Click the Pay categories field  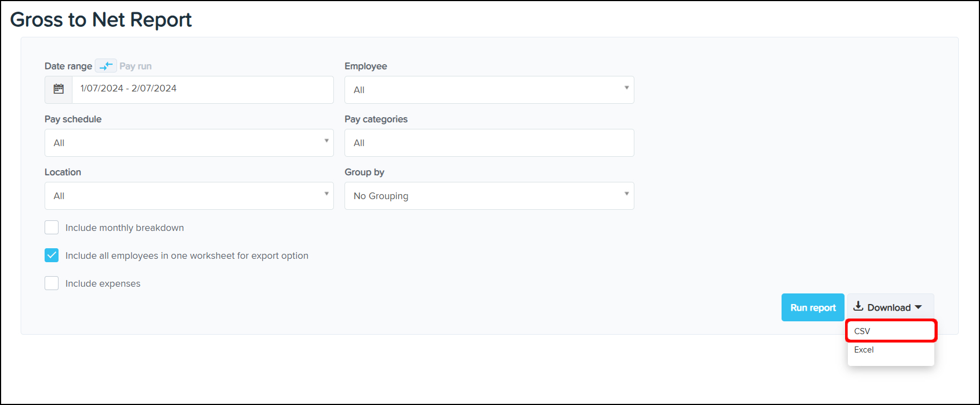click(x=489, y=143)
